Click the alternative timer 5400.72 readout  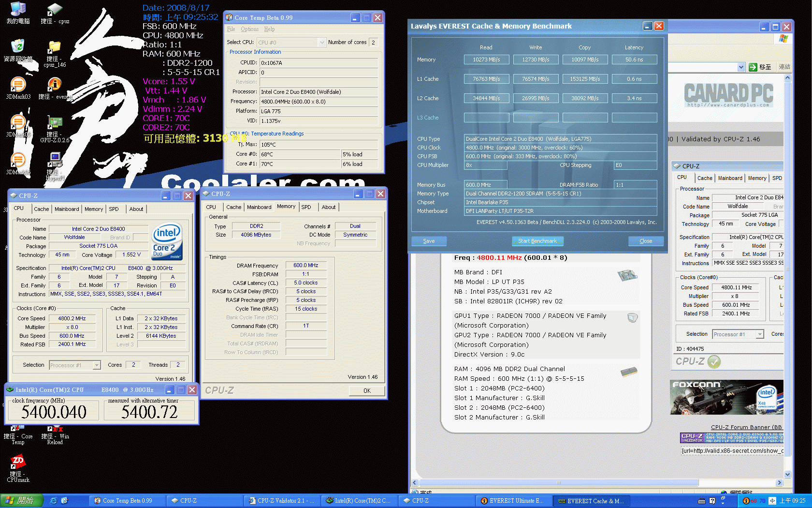tap(149, 412)
